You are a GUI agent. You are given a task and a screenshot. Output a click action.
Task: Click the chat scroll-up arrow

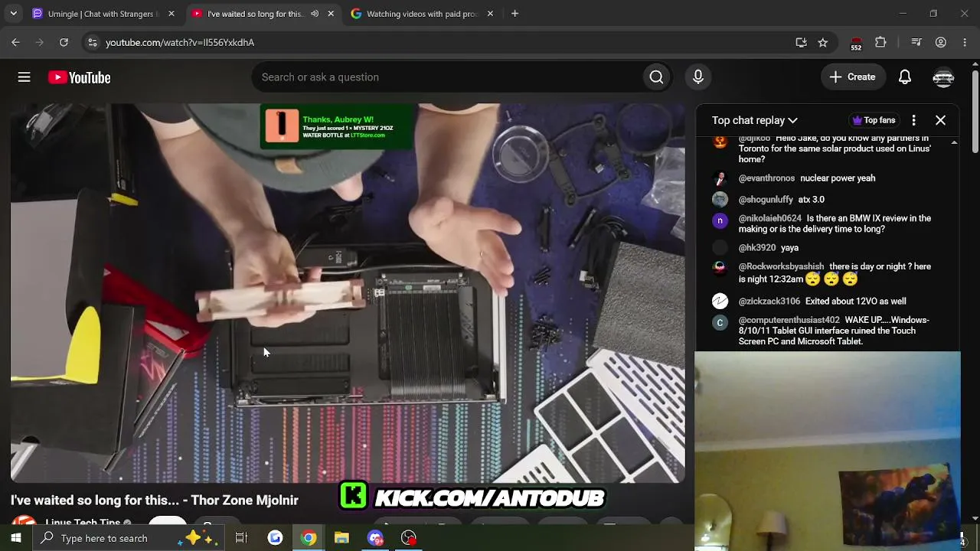954,142
